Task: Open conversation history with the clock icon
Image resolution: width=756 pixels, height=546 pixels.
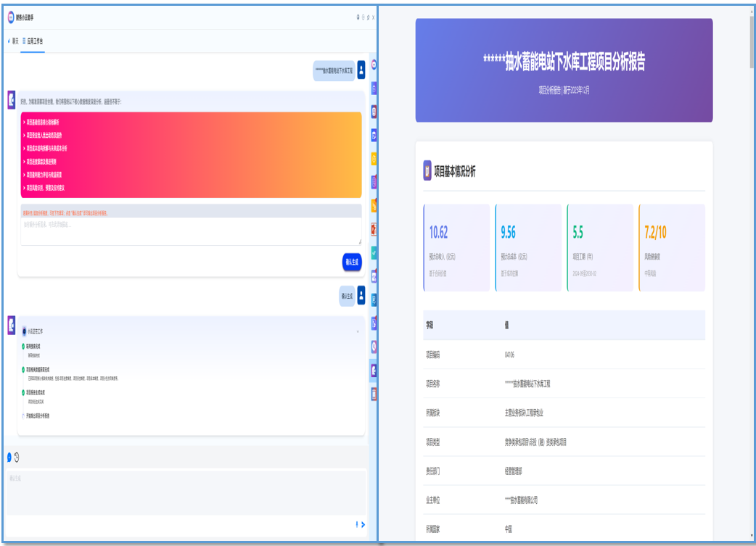Action: coord(17,458)
